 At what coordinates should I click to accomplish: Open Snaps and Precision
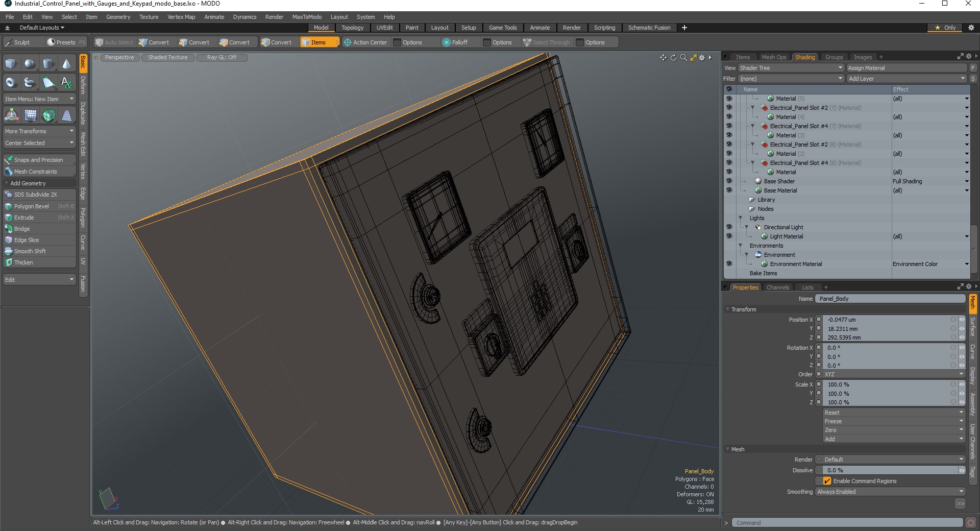click(x=39, y=160)
